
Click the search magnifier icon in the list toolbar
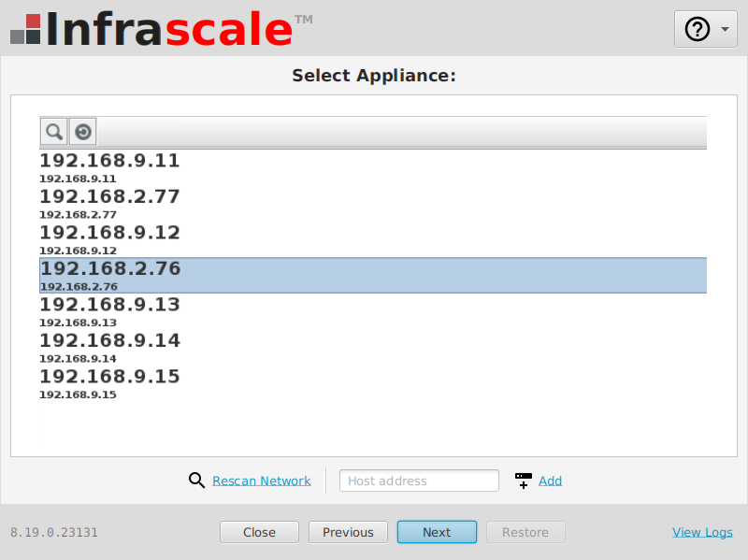tap(54, 132)
